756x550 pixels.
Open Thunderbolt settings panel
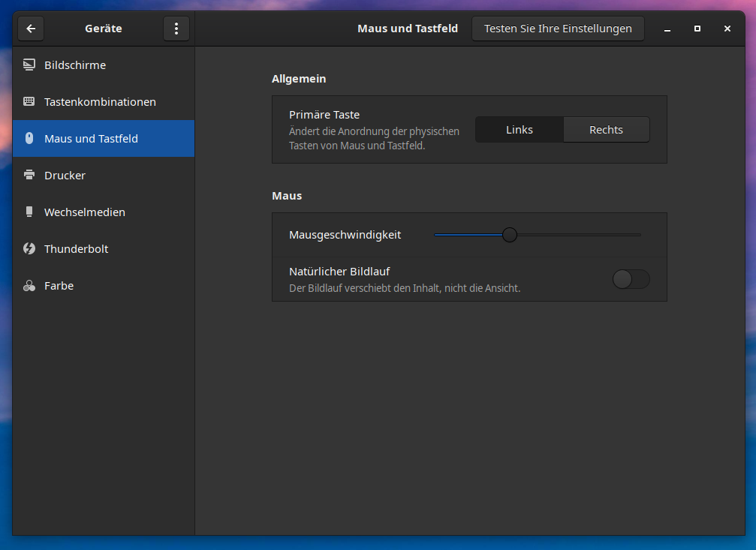pos(104,248)
